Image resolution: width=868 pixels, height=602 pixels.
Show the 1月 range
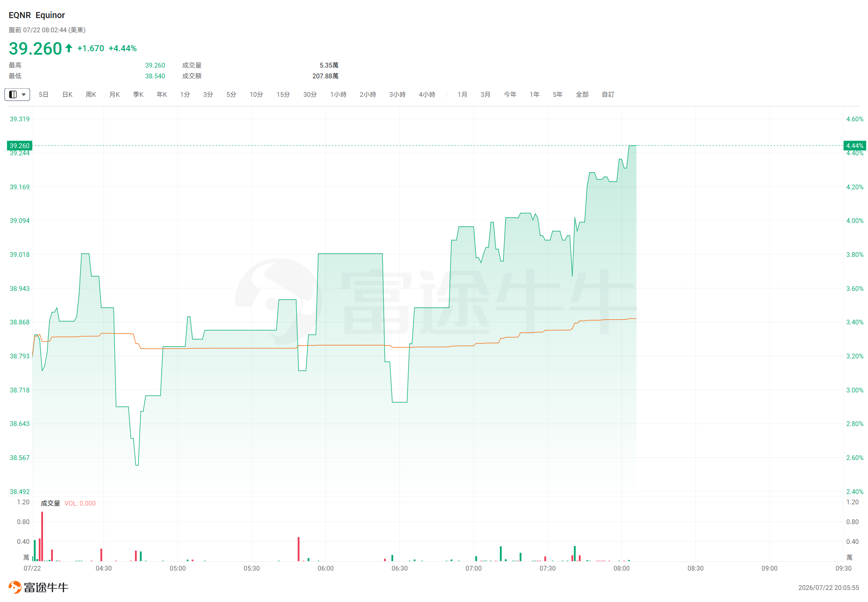(x=462, y=94)
